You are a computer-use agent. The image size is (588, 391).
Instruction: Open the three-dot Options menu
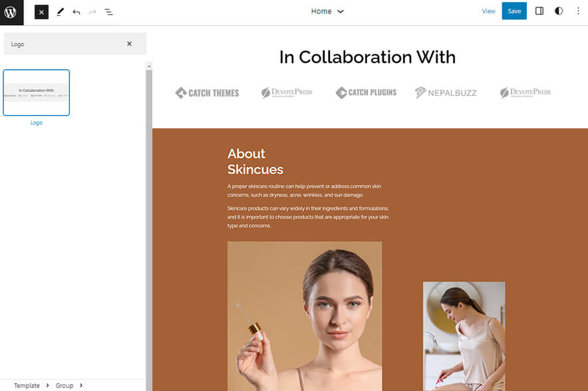pyautogui.click(x=578, y=11)
